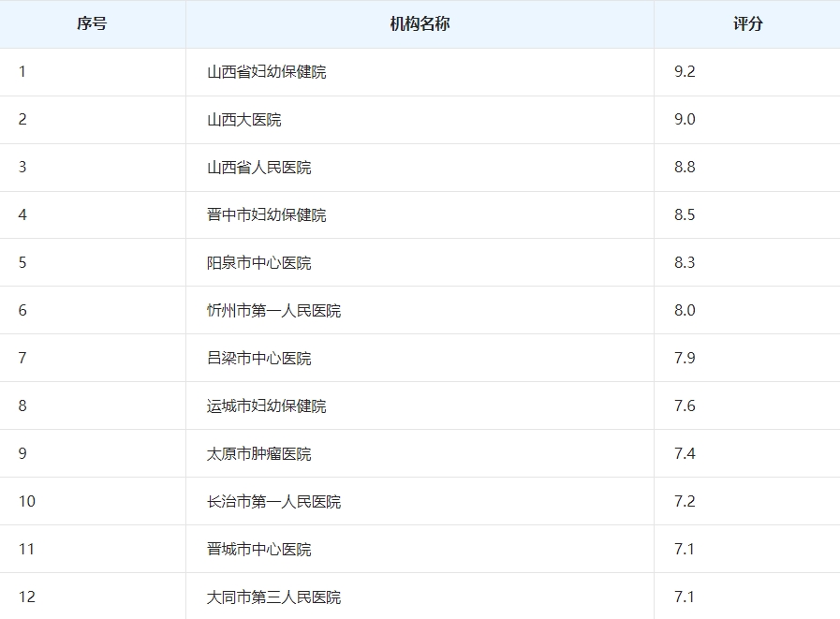The image size is (840, 619).
Task: Select the 8.5 rating value
Action: (685, 215)
